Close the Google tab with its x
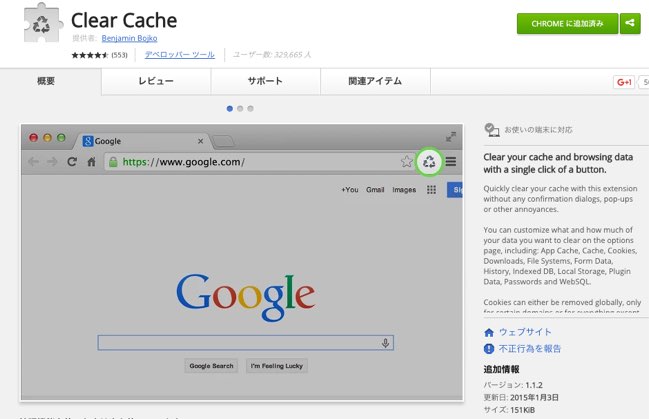Image resolution: width=649 pixels, height=419 pixels. point(200,141)
